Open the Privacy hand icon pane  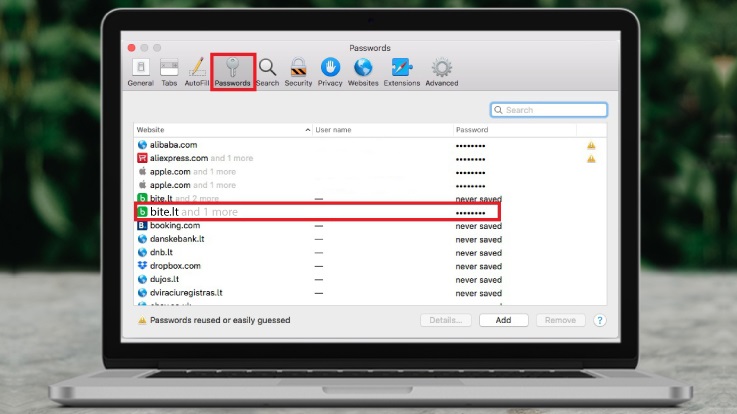330,71
